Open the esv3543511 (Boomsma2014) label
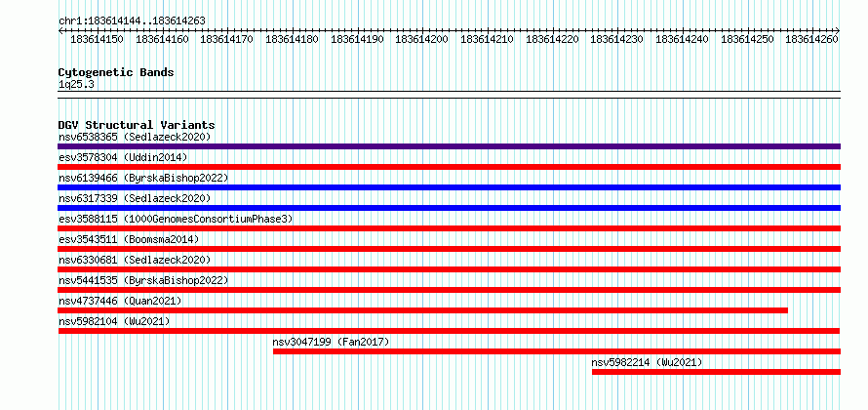The image size is (868, 410). coord(129,239)
